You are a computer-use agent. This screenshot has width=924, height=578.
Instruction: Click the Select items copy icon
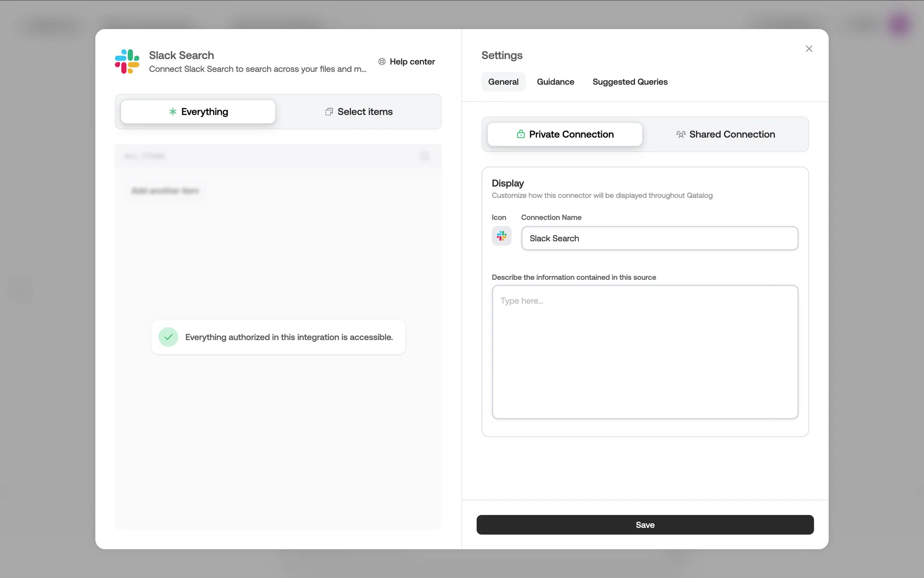pyautogui.click(x=329, y=112)
